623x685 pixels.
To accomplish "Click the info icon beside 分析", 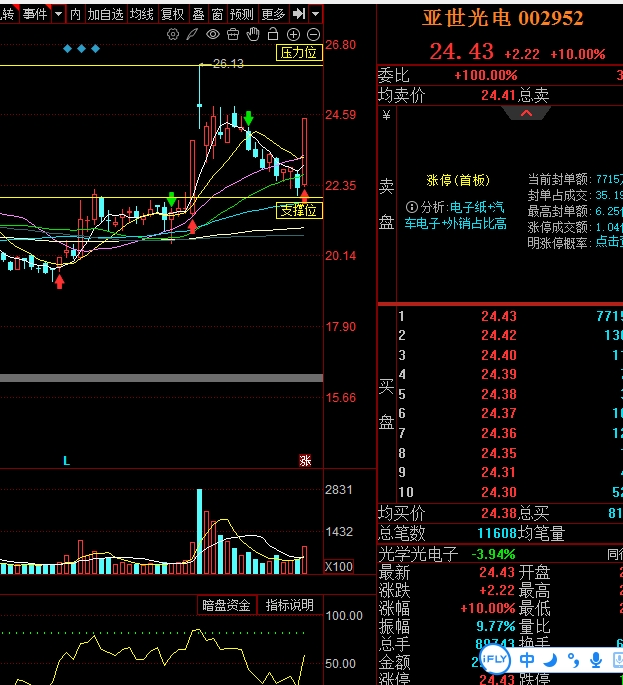I will click(412, 207).
